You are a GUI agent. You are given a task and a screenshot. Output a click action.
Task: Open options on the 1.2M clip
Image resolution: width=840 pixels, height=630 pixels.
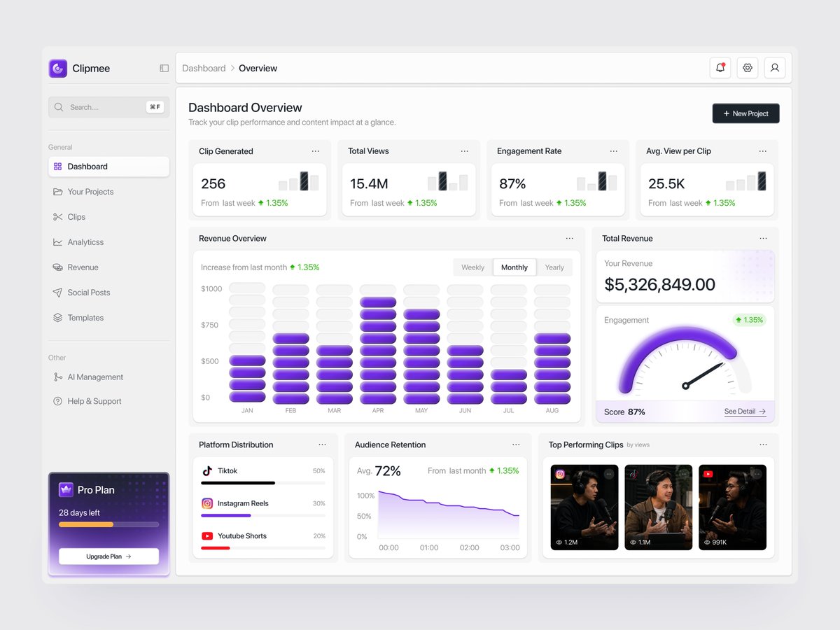click(x=609, y=474)
